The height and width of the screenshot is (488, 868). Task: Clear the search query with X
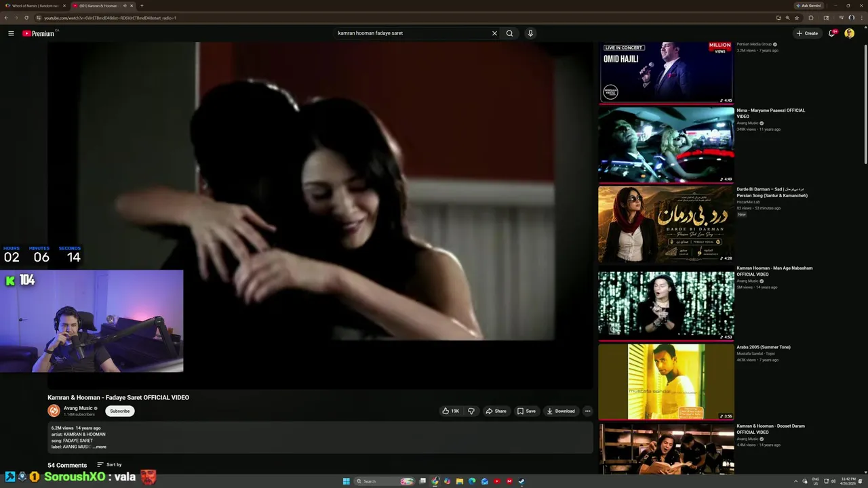pyautogui.click(x=494, y=33)
